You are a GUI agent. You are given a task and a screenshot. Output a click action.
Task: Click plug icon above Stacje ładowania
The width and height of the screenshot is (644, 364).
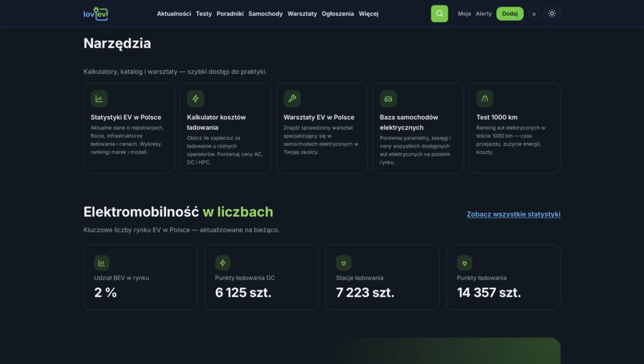343,263
